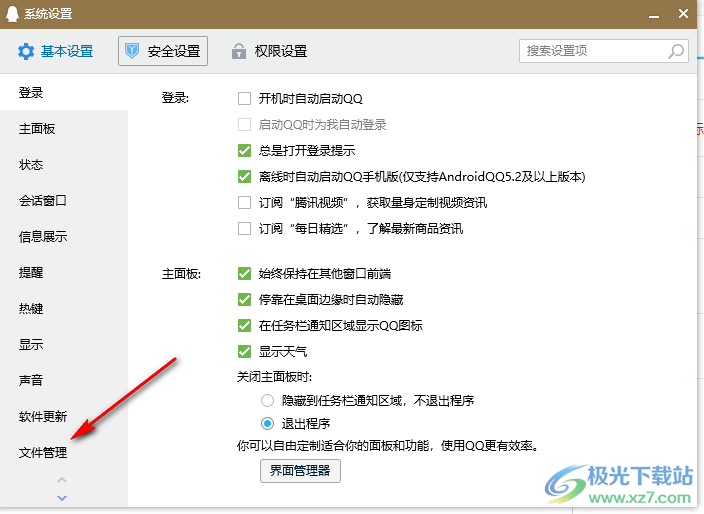Focus the 搜索设置项 search field
704x514 pixels.
pyautogui.click(x=604, y=51)
